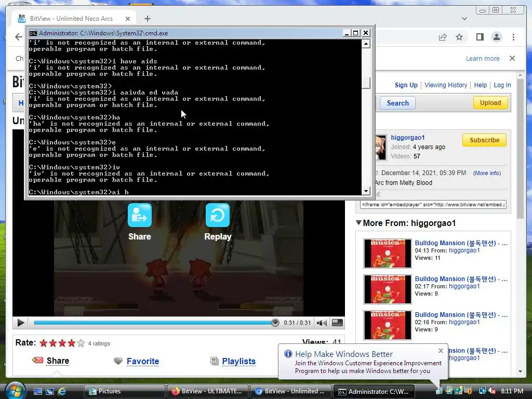The image size is (532, 399).
Task: Click Sign Up link
Action: (406, 85)
